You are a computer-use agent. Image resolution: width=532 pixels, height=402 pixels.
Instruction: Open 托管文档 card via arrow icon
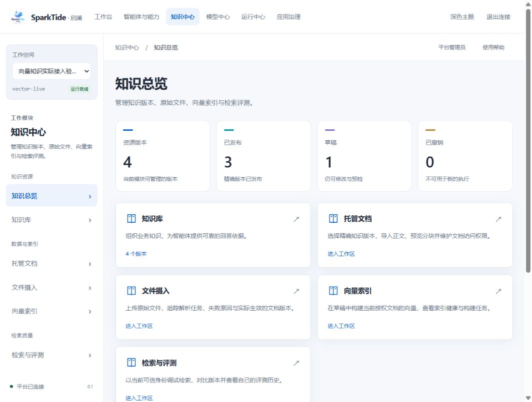coord(498,219)
